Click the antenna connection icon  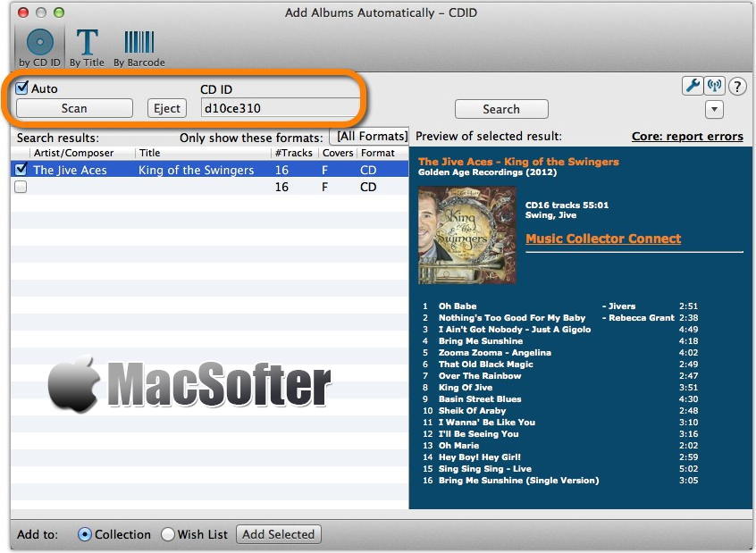(714, 87)
